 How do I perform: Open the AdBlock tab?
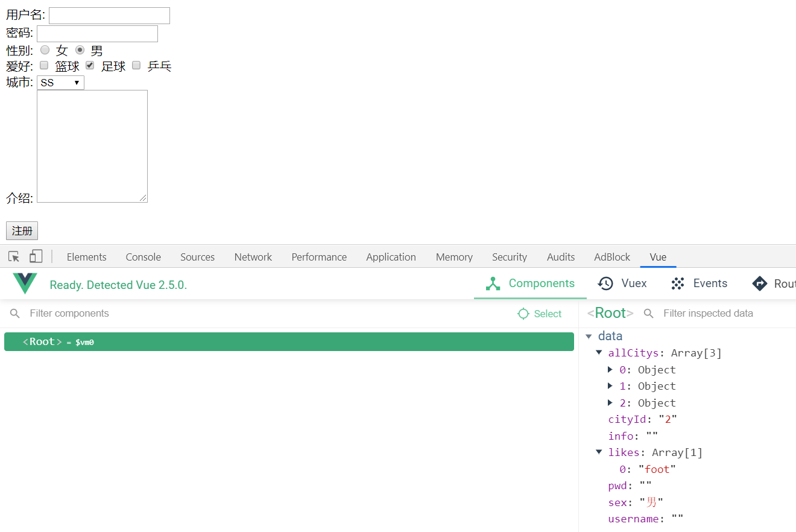click(612, 257)
